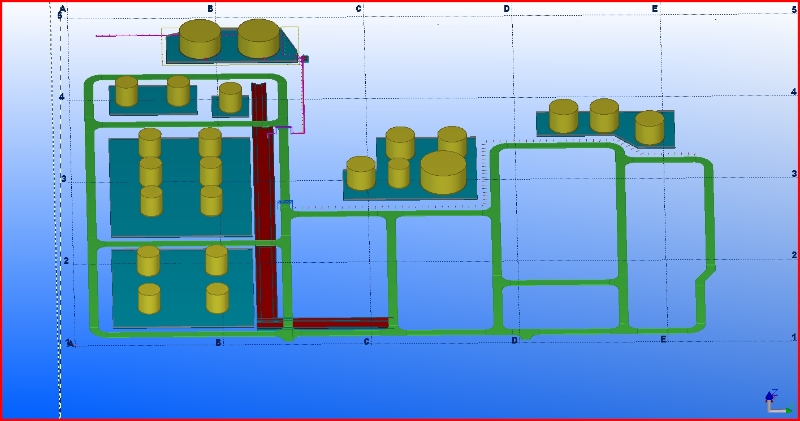800x421 pixels.
Task: Click grid label E along bottom edge
Action: pos(663,340)
